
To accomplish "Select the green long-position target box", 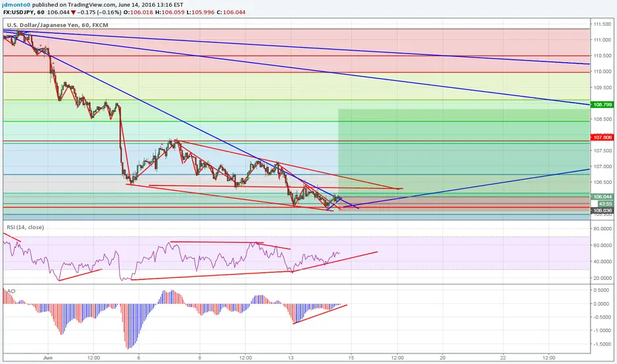I will coord(464,153).
